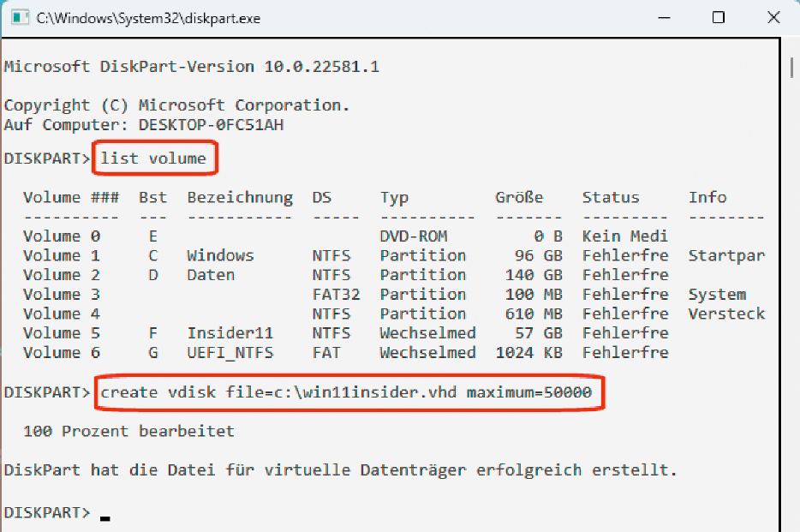Click the 'Kein Medi' status entry
This screenshot has height=532, width=800.
pos(625,236)
